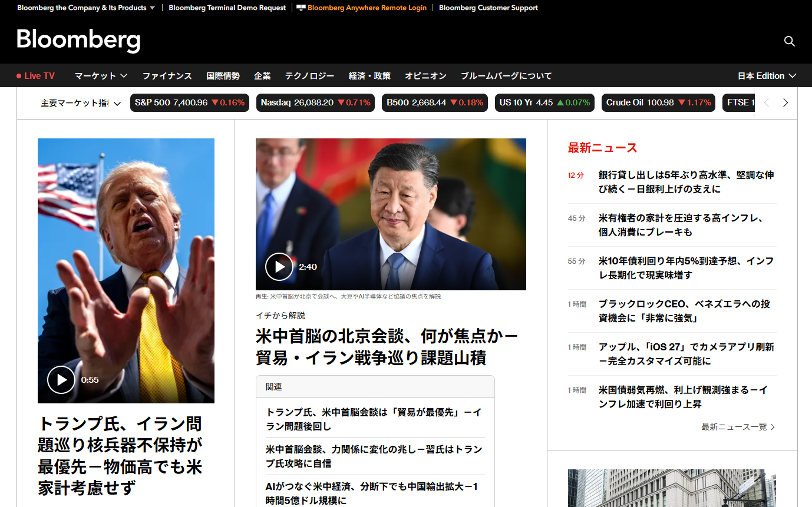Open the オピニオン section
812x507 pixels.
(x=425, y=76)
